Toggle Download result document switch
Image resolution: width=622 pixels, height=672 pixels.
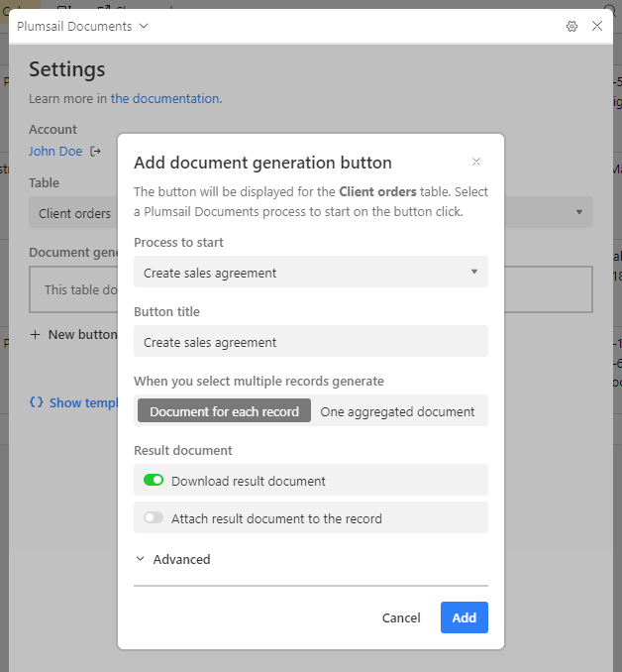click(154, 480)
